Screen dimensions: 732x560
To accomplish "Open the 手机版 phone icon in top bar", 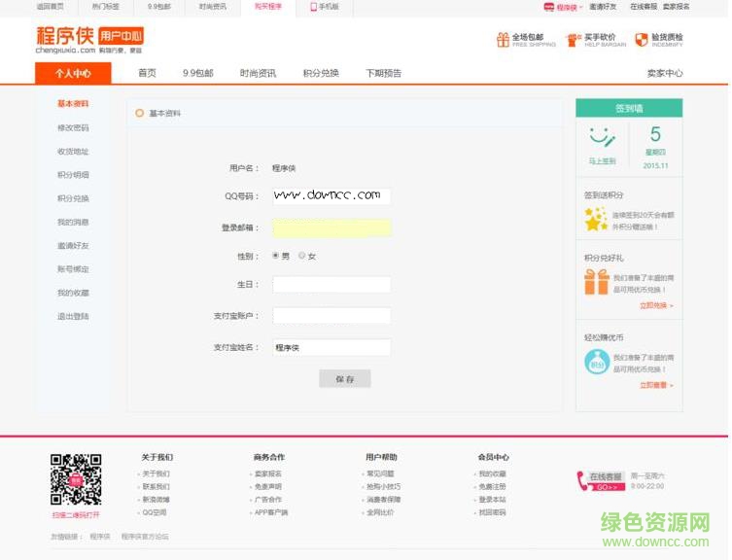I will tap(314, 7).
